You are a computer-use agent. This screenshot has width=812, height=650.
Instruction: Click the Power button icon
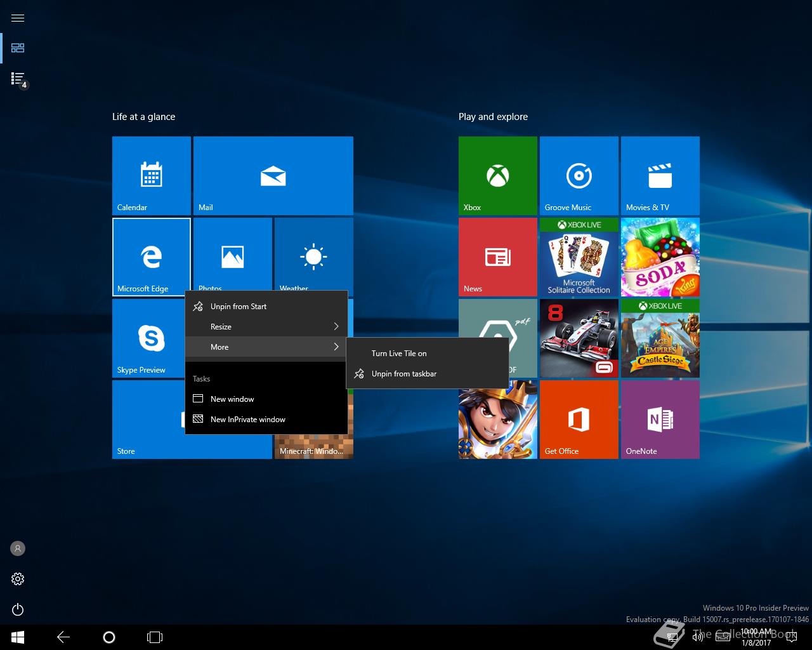pyautogui.click(x=18, y=609)
